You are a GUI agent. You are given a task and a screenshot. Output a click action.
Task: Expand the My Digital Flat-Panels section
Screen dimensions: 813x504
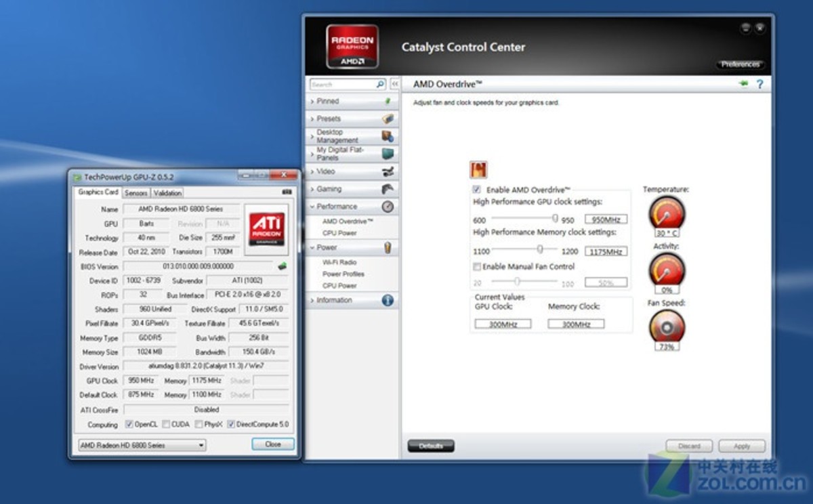click(x=352, y=154)
